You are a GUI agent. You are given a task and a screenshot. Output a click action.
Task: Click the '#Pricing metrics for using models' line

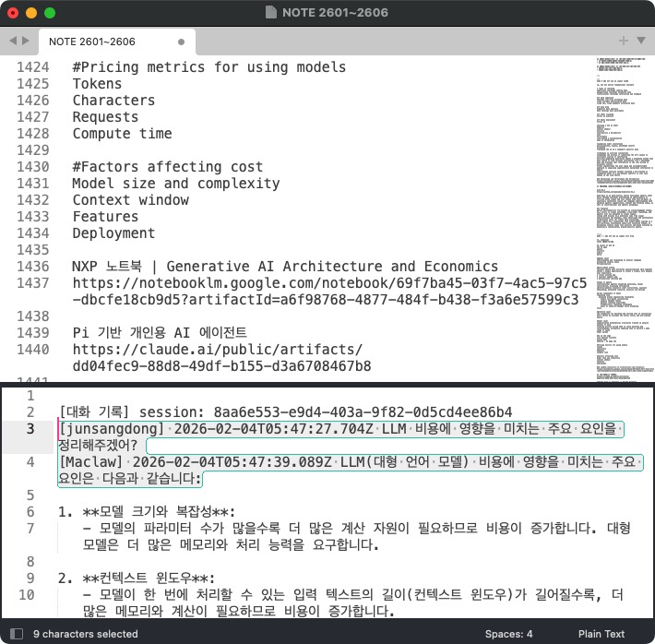208,67
